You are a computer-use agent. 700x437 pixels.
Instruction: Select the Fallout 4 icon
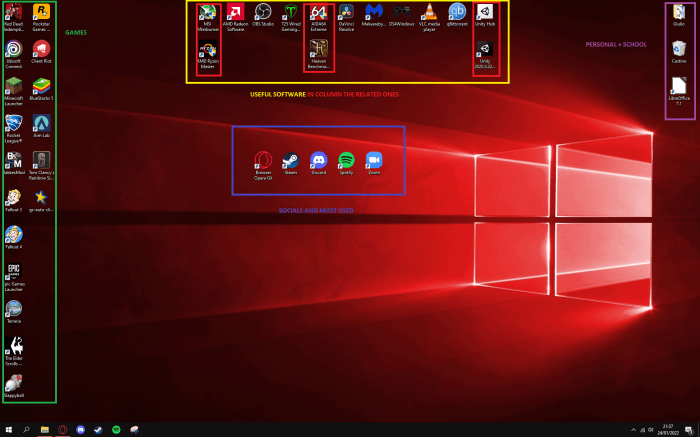click(x=13, y=237)
